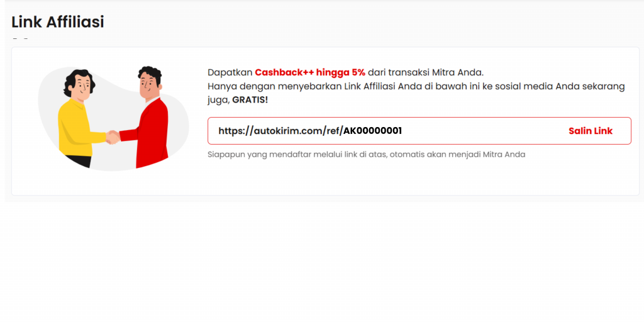Viewport: 644px width, 322px height.
Task: Click the white collar of red-jacket man
Action: 152,101
